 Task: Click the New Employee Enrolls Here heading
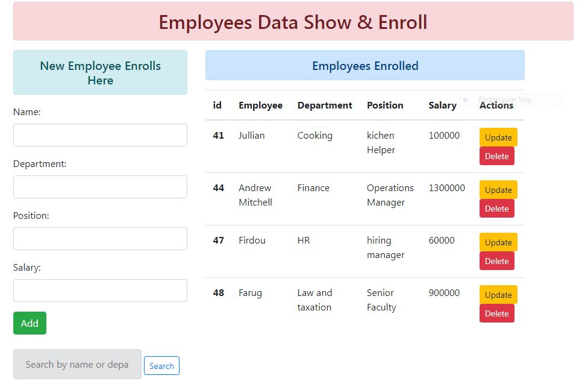pyautogui.click(x=99, y=73)
